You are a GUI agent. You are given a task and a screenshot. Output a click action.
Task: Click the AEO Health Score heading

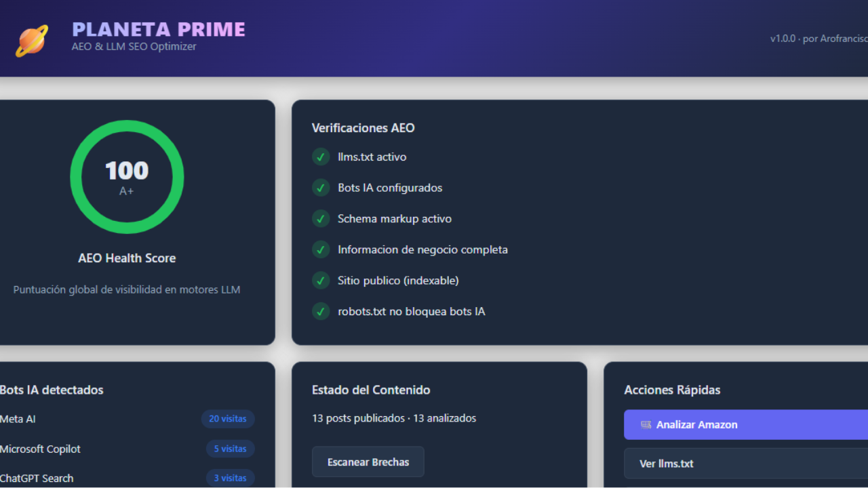[127, 258]
